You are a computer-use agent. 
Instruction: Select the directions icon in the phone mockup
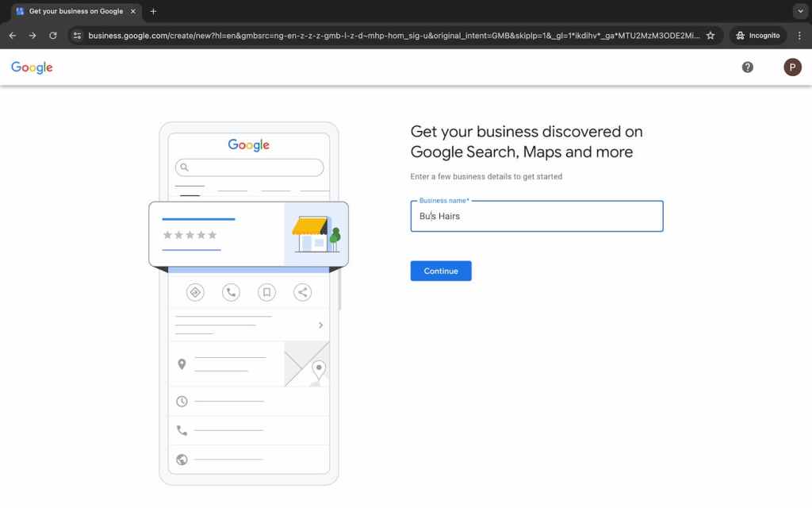click(195, 292)
